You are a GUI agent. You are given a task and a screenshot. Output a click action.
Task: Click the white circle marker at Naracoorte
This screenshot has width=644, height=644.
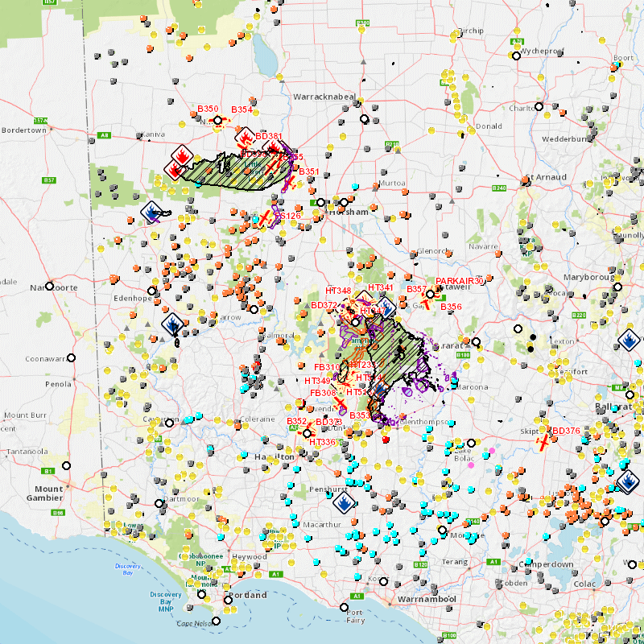[49, 286]
